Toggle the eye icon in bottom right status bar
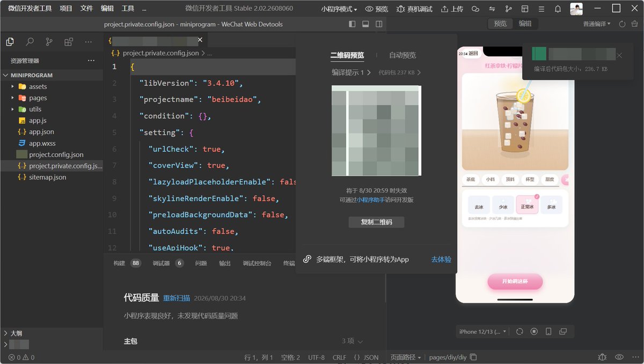 [x=619, y=357]
